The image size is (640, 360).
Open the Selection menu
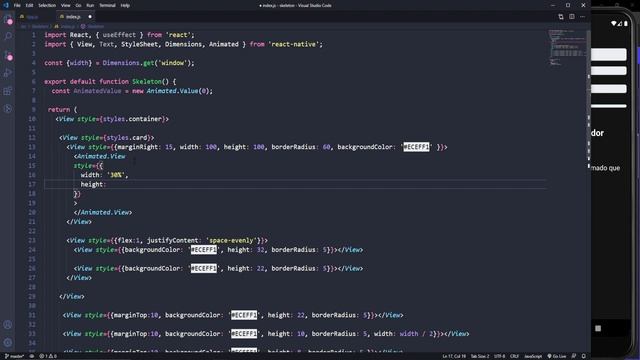click(47, 5)
